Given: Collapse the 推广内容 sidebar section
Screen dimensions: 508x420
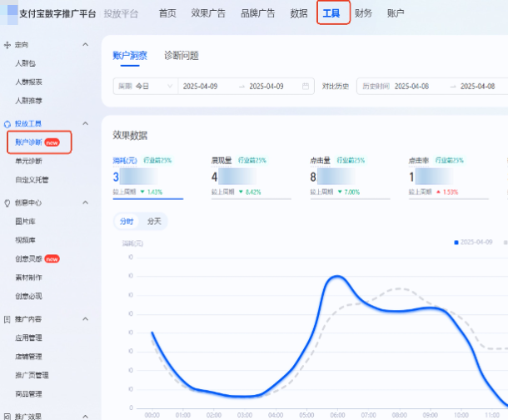Looking at the screenshot, I should pos(86,319).
